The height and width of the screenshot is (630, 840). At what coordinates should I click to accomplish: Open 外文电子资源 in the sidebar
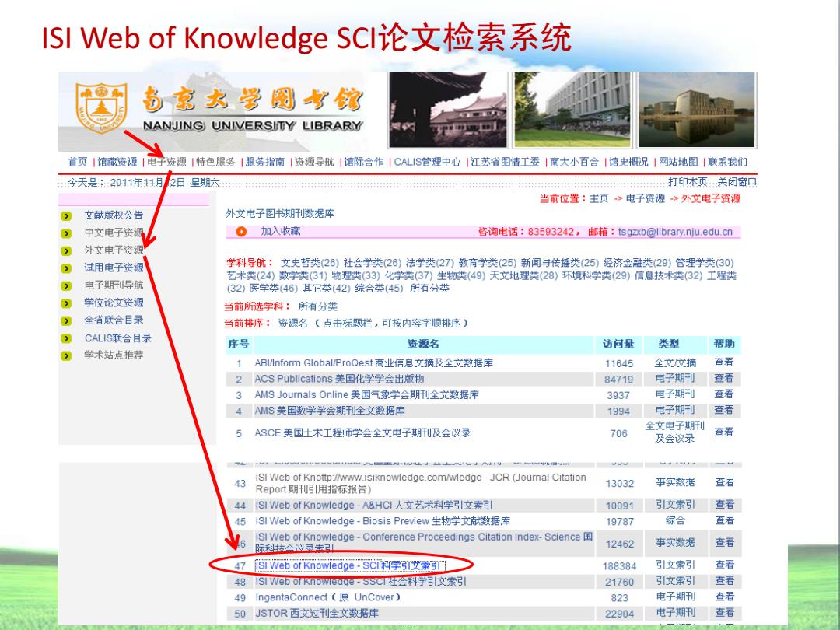pos(114,250)
